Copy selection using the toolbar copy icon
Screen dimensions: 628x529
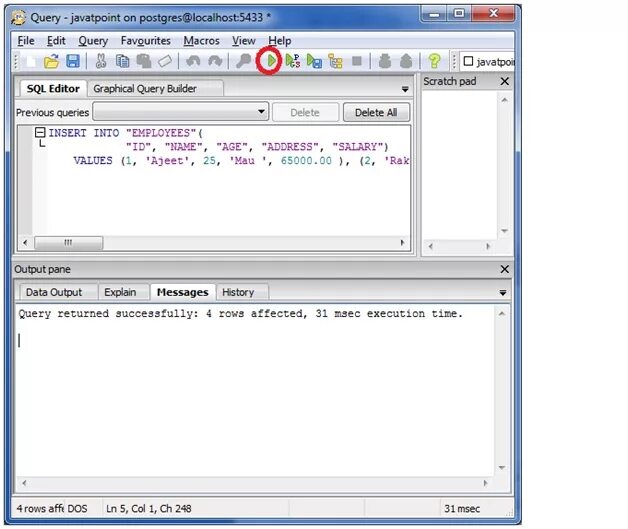coord(122,61)
